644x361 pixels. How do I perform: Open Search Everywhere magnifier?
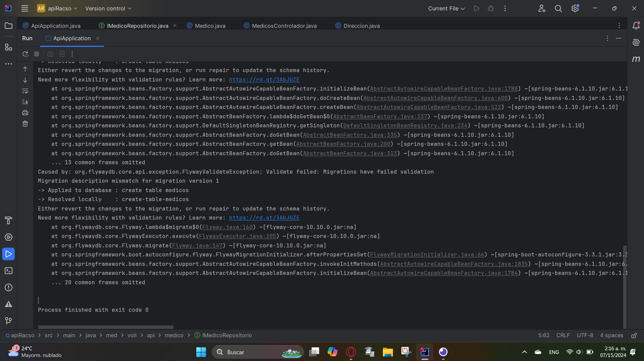point(558,8)
